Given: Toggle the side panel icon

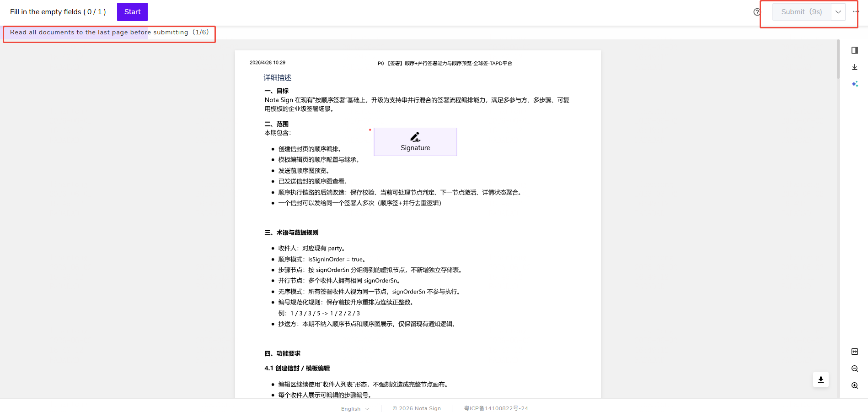Looking at the screenshot, I should click(855, 50).
